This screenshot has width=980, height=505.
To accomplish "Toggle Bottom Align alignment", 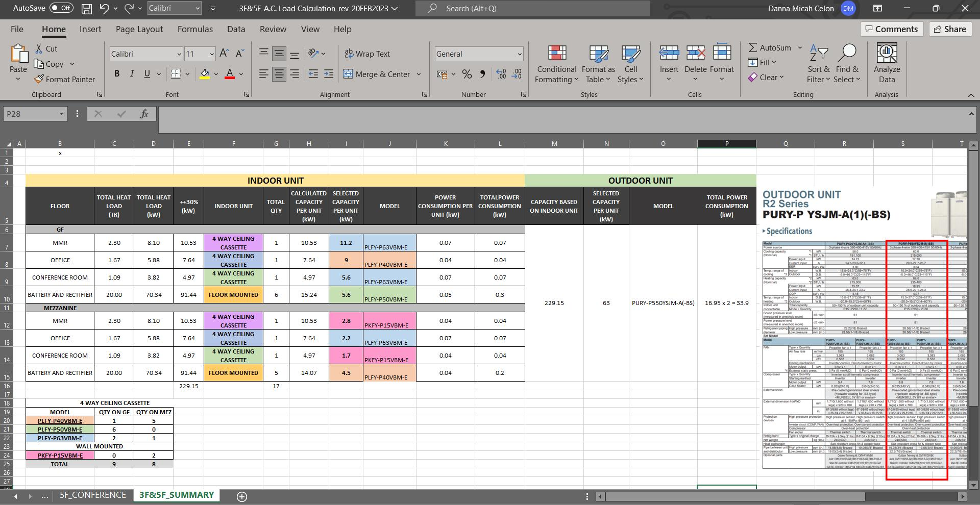I will tap(295, 53).
